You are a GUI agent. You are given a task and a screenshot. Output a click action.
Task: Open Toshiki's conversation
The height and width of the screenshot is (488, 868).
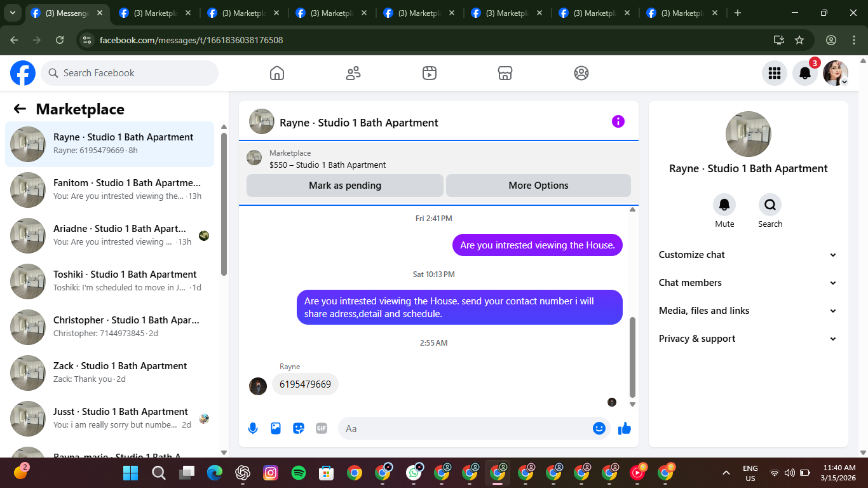110,281
